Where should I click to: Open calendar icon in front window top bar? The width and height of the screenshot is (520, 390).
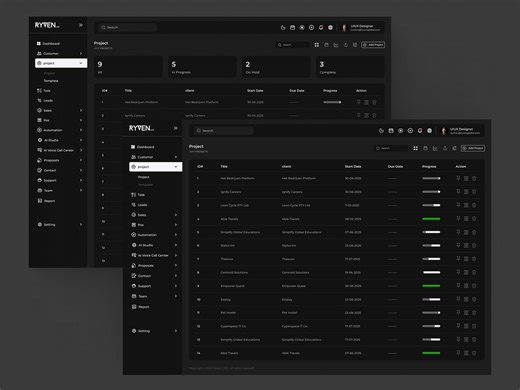[391, 131]
